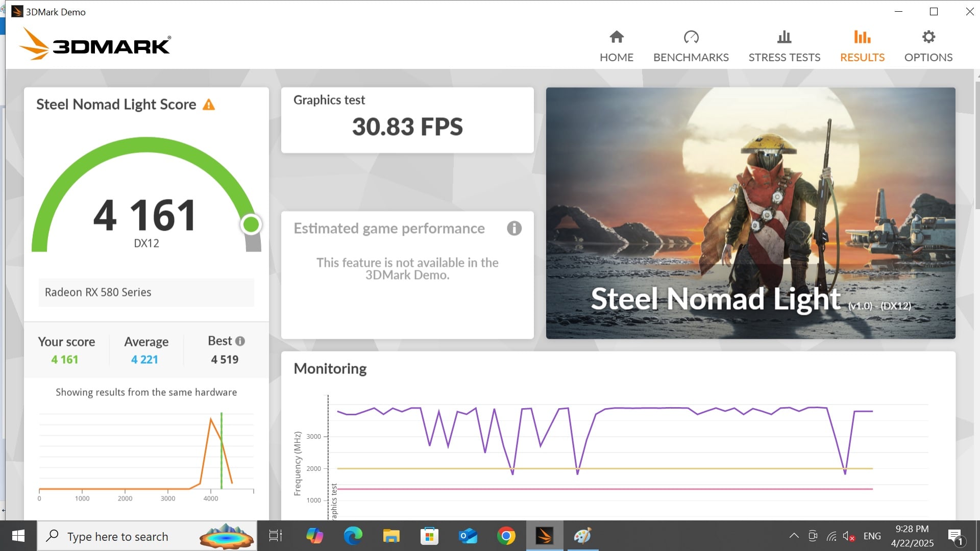Click the ENG language indicator
Image resolution: width=980 pixels, height=551 pixels.
872,536
